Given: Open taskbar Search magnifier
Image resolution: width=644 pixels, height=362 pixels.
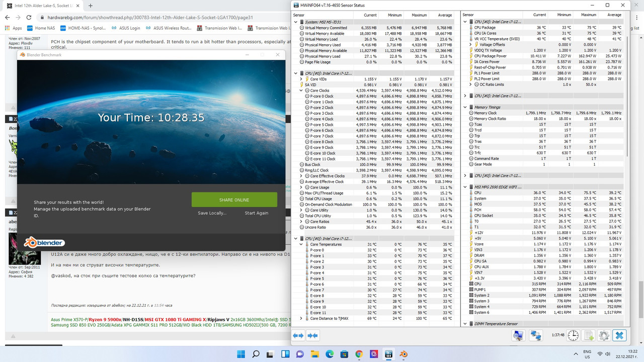Looking at the screenshot, I should click(x=256, y=354).
